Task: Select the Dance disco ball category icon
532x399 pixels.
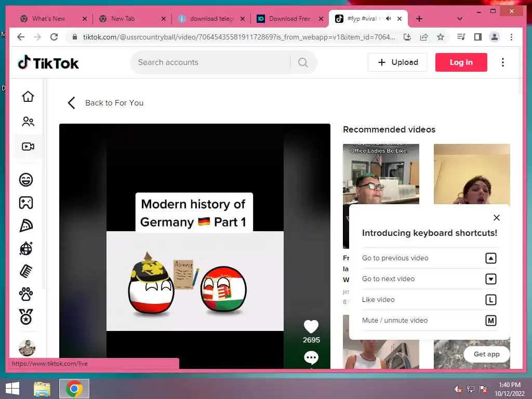Action: [x=26, y=249]
